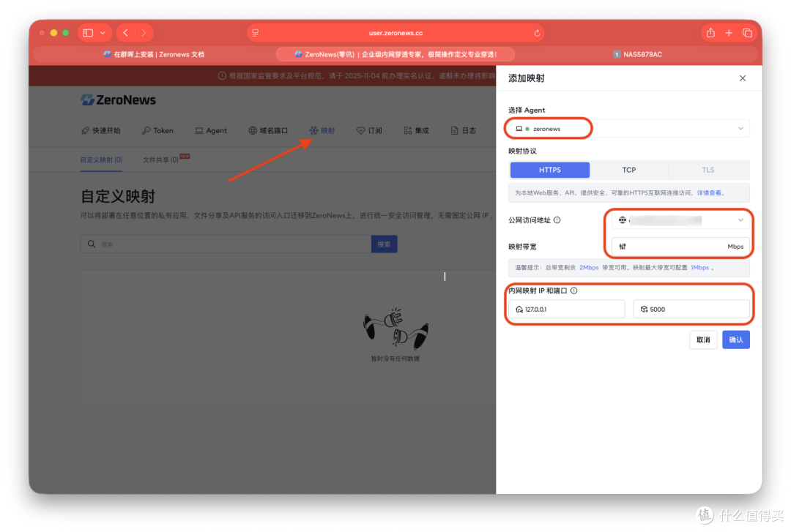Click the 127.0.0.1 IP input field

pos(566,309)
